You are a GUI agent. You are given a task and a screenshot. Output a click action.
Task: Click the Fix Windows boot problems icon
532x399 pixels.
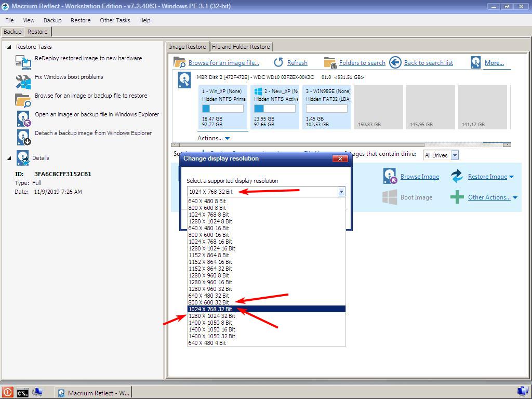(23, 81)
